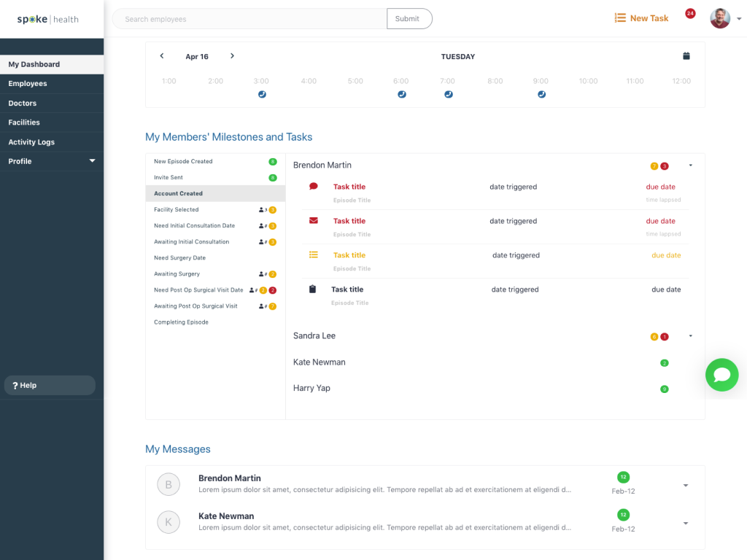The width and height of the screenshot is (747, 560).
Task: Open the calendar picker icon
Action: click(x=686, y=56)
